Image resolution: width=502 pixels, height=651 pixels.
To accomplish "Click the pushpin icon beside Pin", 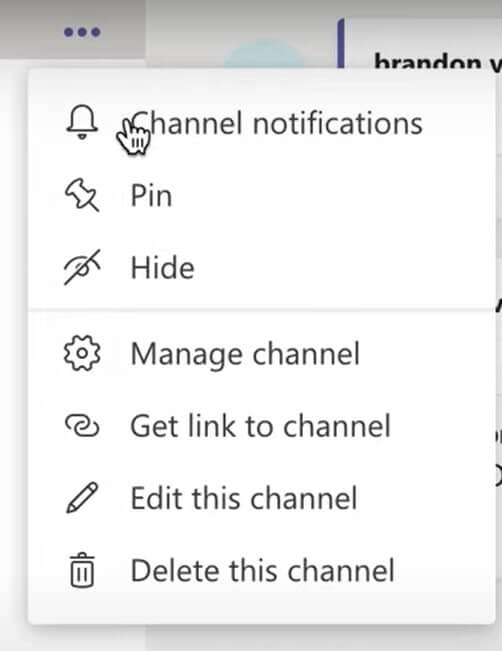I will click(82, 195).
